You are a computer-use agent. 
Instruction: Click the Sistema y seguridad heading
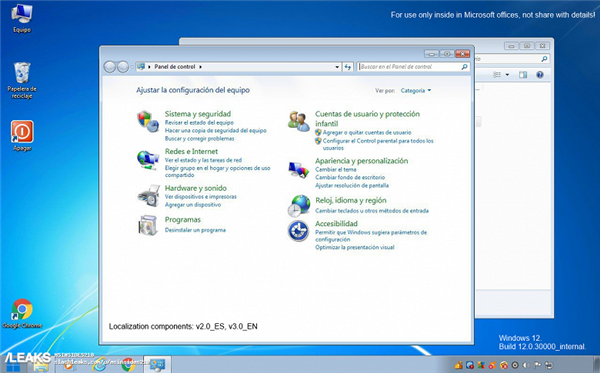coord(198,114)
